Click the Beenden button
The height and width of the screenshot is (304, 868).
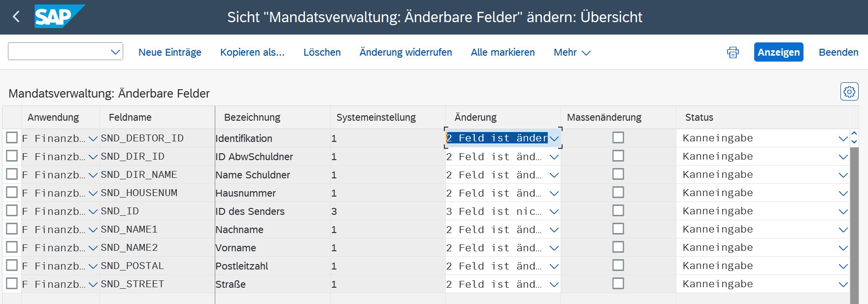pos(838,52)
